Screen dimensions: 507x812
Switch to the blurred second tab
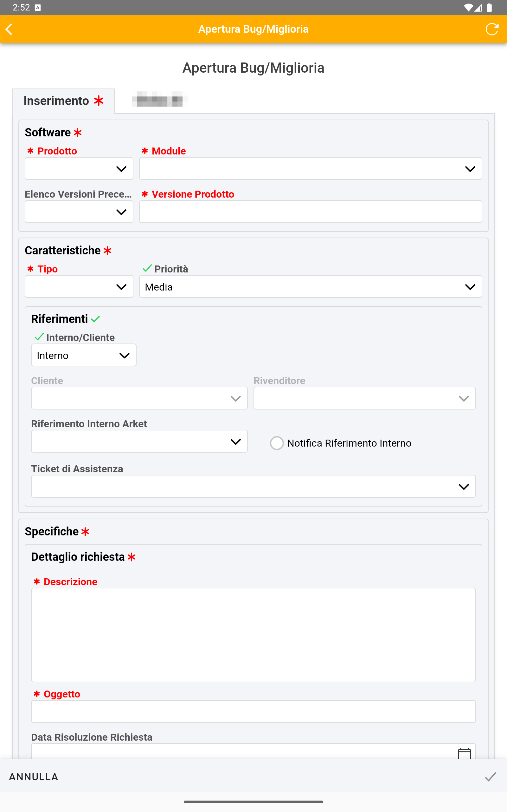[x=160, y=99]
